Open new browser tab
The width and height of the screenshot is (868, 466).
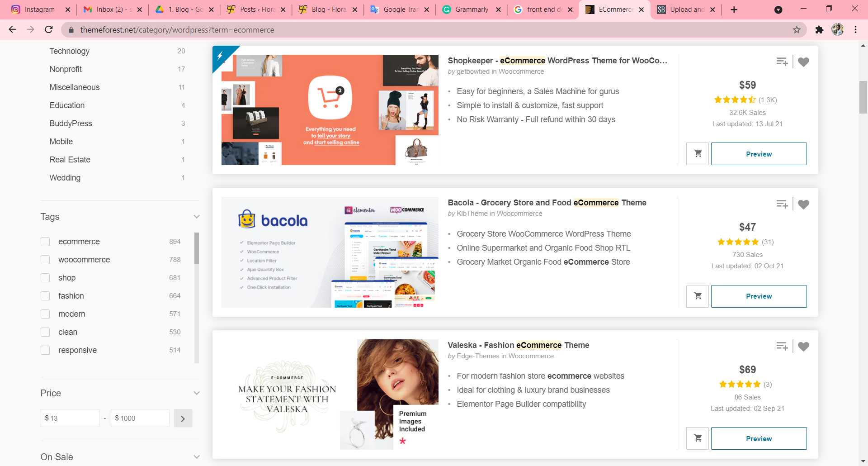point(734,10)
